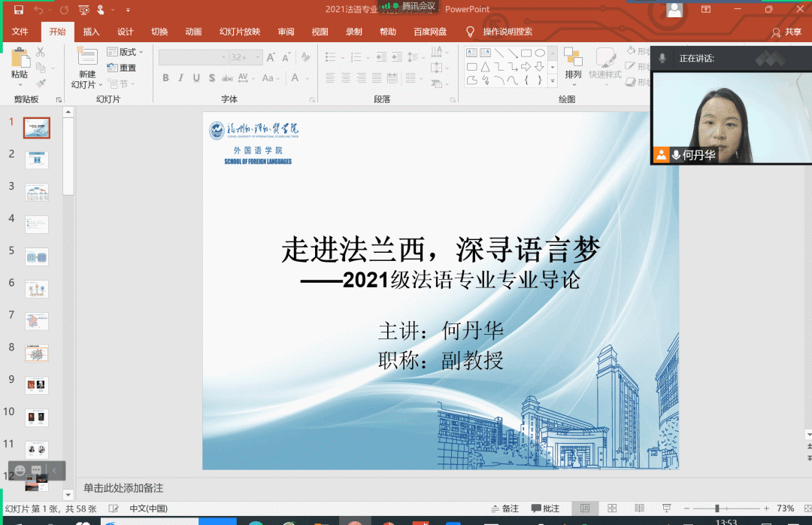This screenshot has width=812, height=525.
Task: Switch to slide sorter view icon
Action: 612,508
